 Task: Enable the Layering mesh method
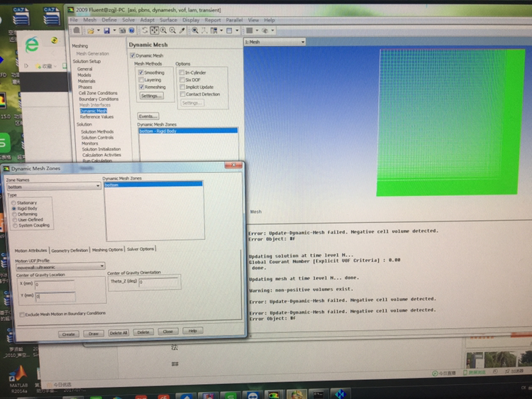coord(141,80)
